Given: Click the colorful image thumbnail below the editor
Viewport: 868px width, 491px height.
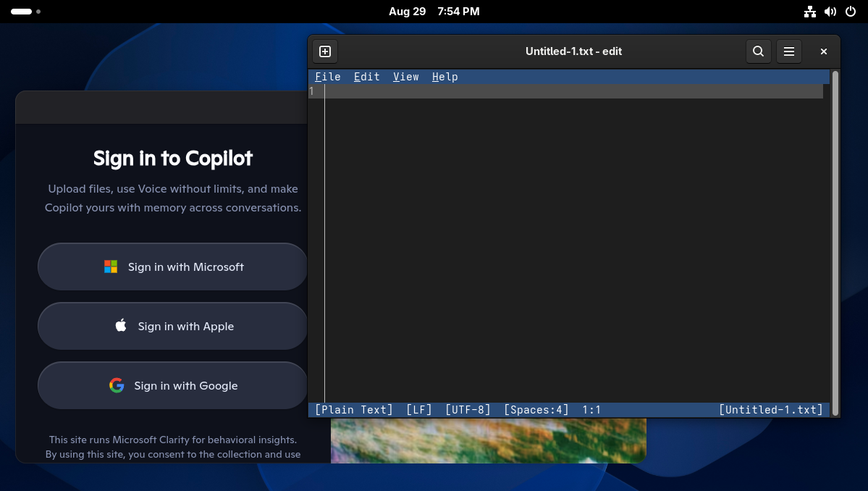Looking at the screenshot, I should [x=488, y=440].
